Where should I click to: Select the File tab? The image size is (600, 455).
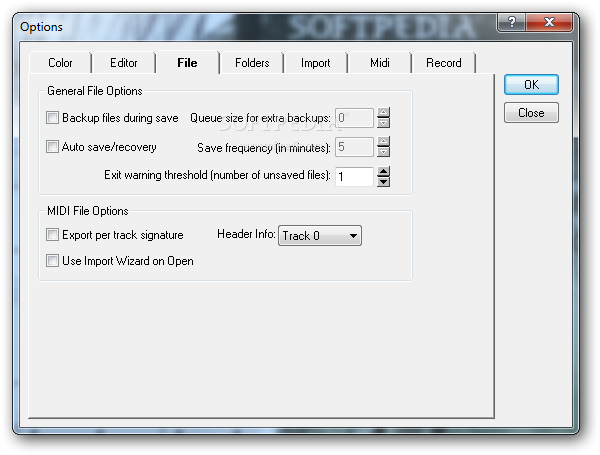pos(187,62)
